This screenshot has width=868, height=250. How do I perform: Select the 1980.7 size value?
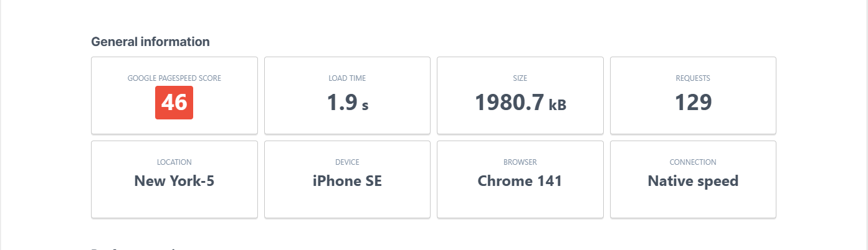point(510,103)
